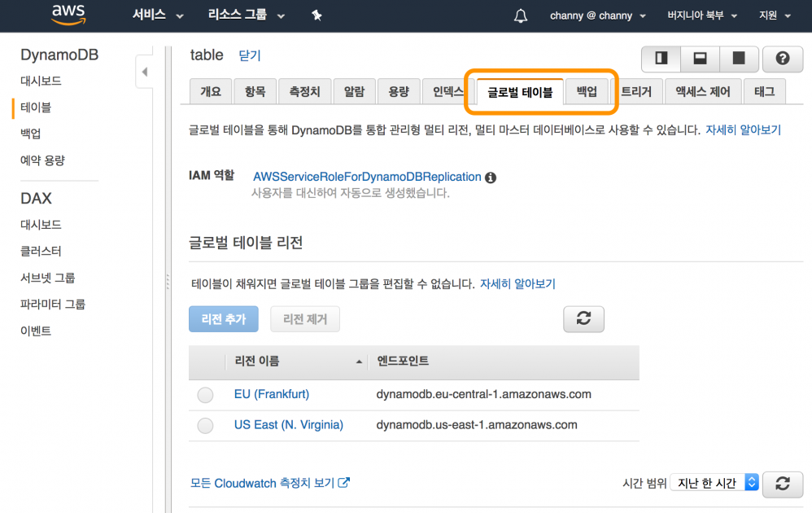This screenshot has width=812, height=513.
Task: Open the notifications bell
Action: click(x=521, y=15)
